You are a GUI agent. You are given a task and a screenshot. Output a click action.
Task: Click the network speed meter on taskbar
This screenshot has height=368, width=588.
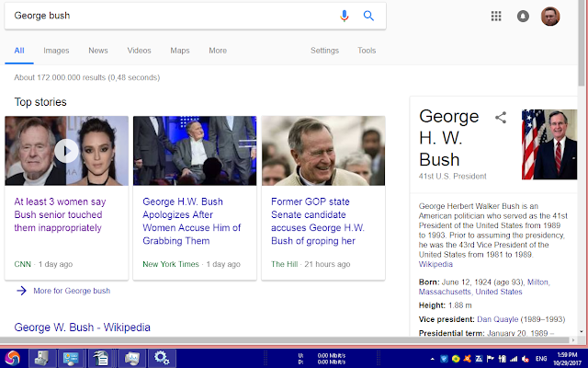pyautogui.click(x=322, y=359)
